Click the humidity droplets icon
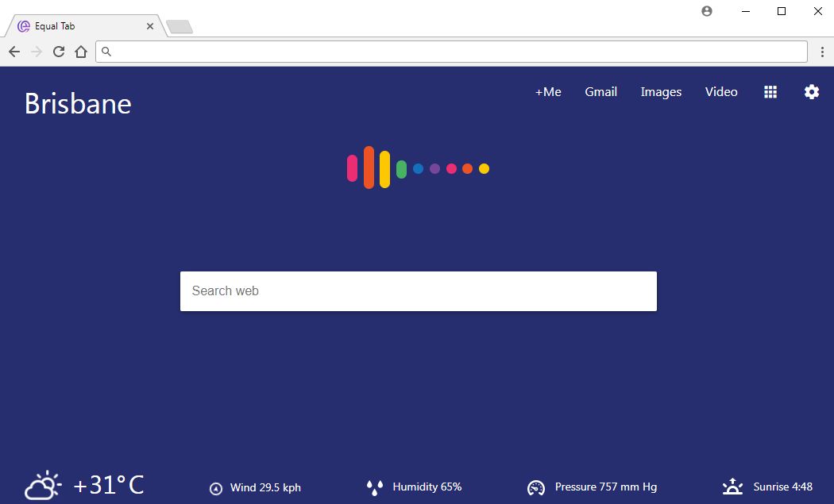834x504 pixels. pos(375,487)
